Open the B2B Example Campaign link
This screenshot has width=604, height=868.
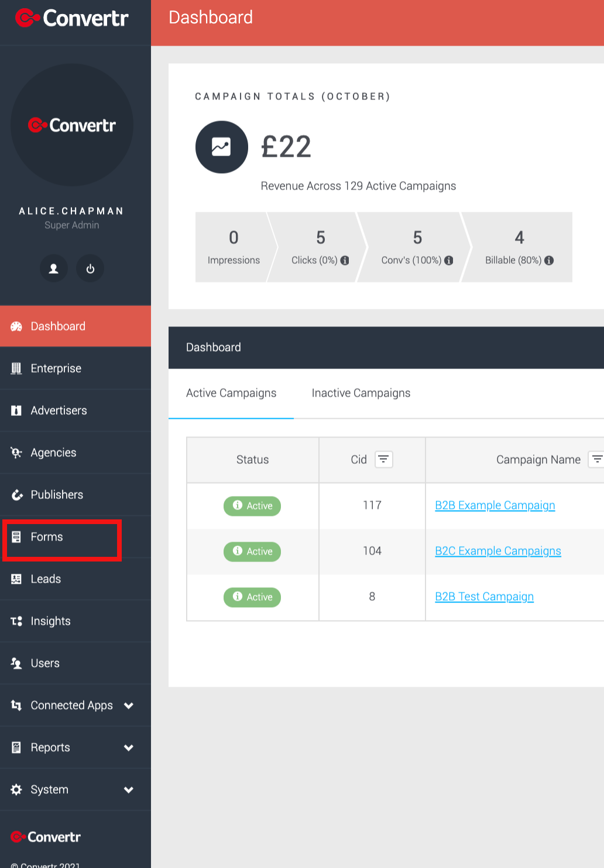[495, 505]
